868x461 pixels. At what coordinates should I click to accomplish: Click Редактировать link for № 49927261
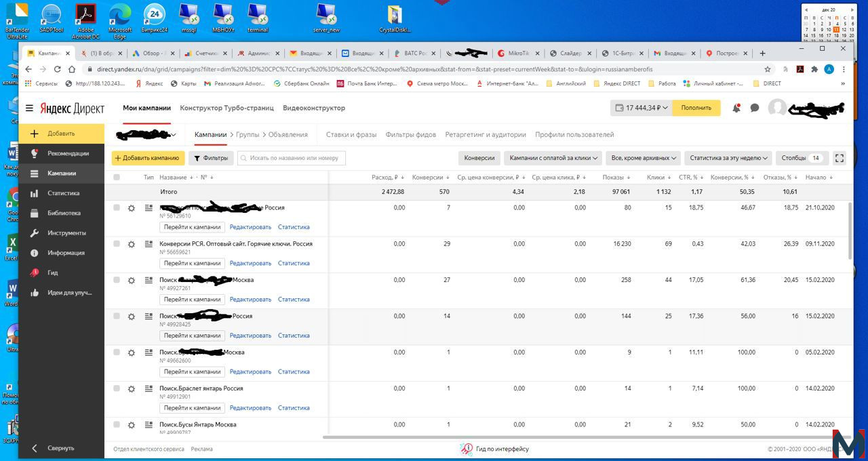250,299
